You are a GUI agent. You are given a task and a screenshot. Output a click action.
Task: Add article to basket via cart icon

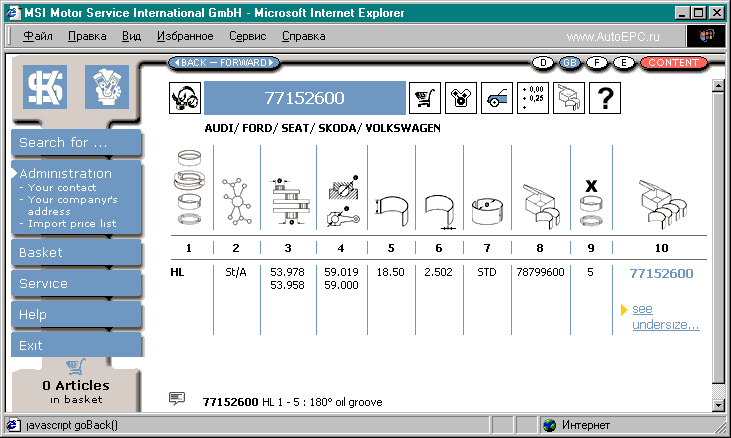pyautogui.click(x=425, y=98)
